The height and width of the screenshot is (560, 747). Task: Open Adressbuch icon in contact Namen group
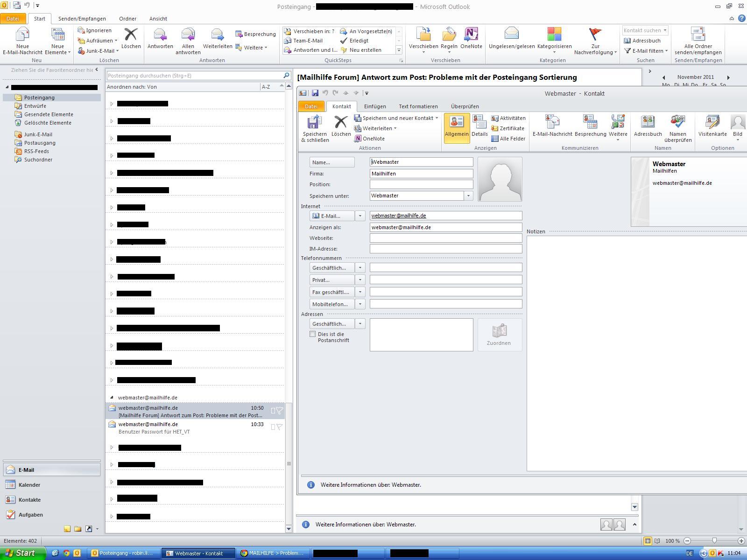[648, 122]
